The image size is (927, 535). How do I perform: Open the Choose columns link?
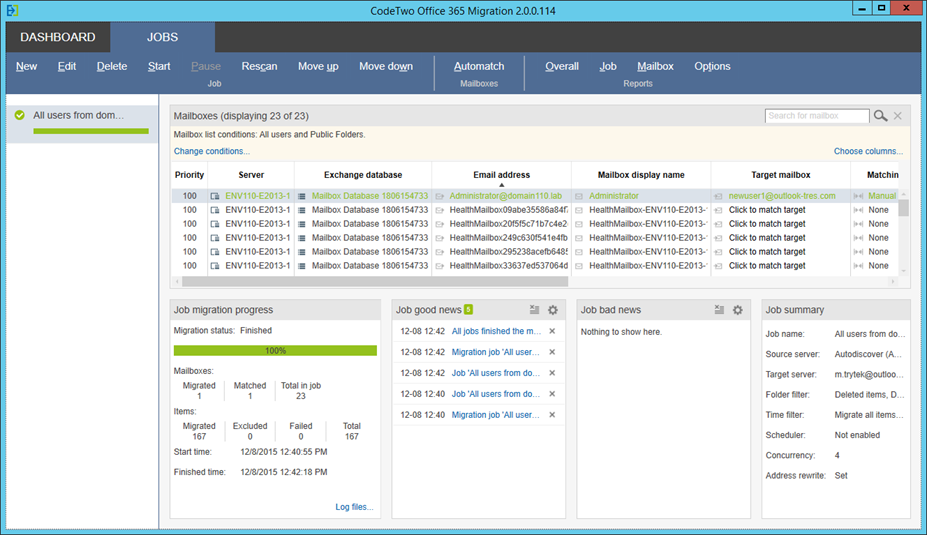868,151
